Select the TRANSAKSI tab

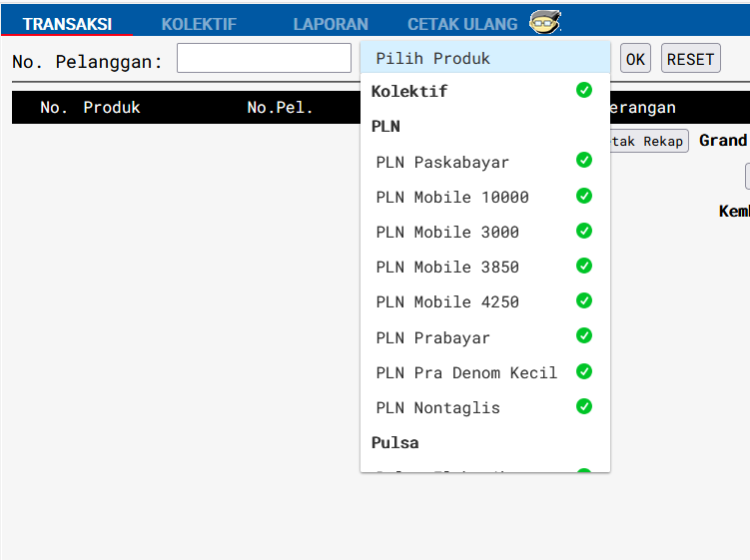click(67, 24)
